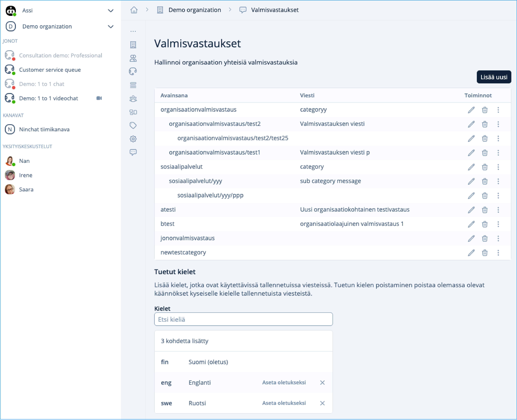Open the users icon in sidebar
The width and height of the screenshot is (517, 420).
coord(133,58)
